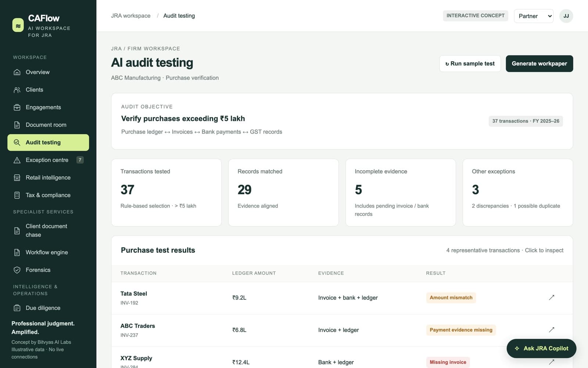Click the Document room file icon

(17, 125)
